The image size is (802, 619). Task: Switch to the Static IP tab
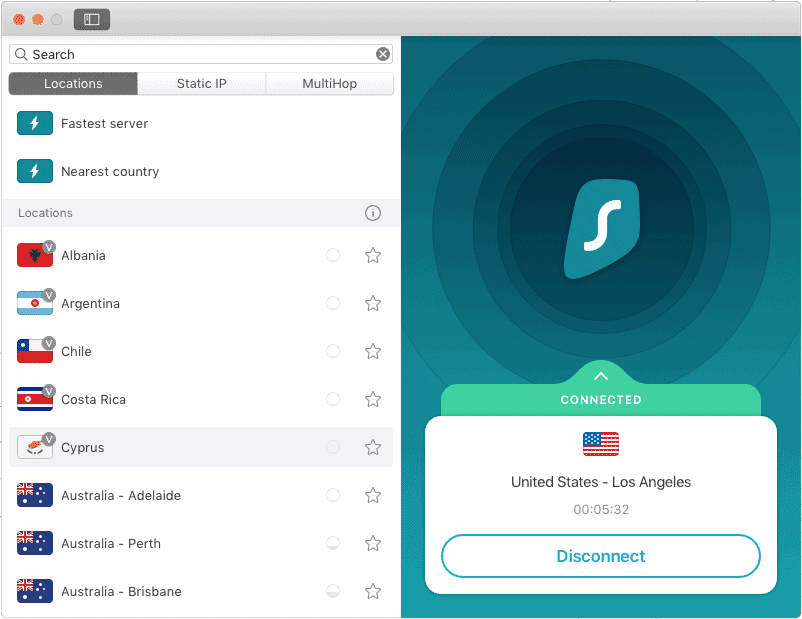[201, 83]
